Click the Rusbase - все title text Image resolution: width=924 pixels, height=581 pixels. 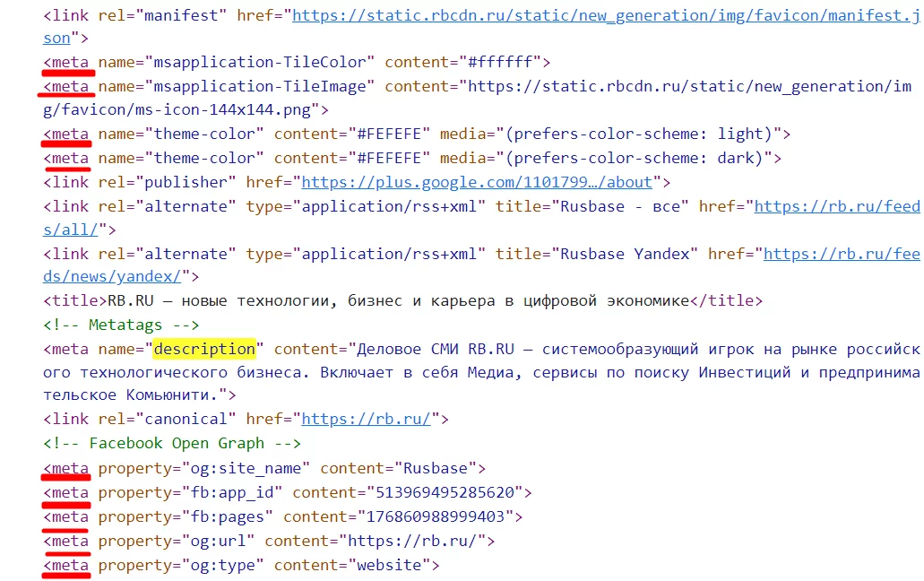[x=619, y=207]
